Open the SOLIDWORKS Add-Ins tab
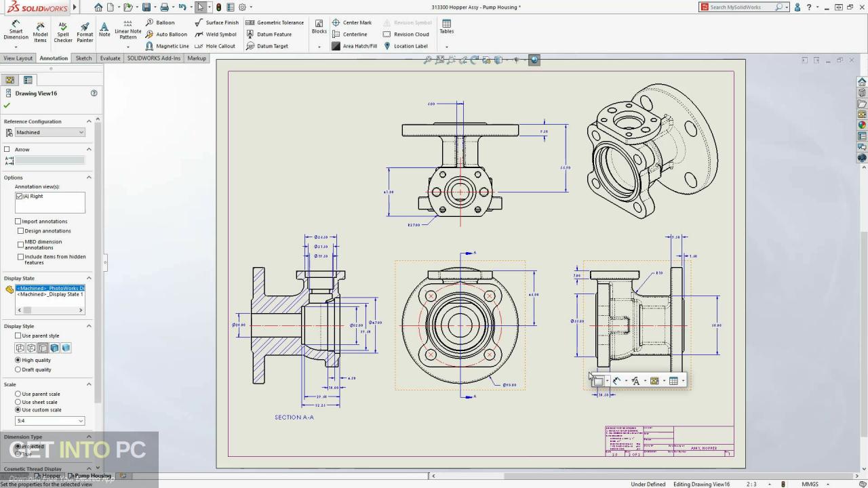The height and width of the screenshot is (488, 868). (154, 58)
